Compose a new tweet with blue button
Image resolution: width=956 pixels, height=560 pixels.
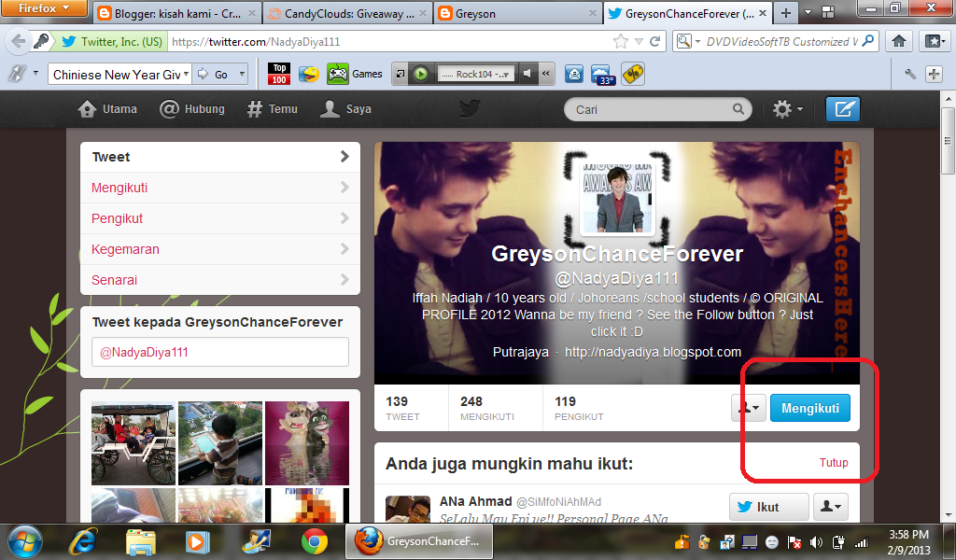843,109
